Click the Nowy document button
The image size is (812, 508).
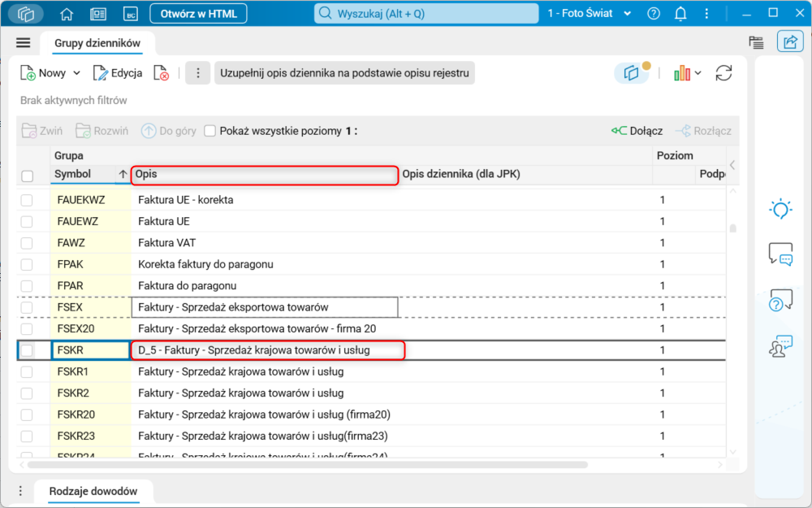coord(44,73)
